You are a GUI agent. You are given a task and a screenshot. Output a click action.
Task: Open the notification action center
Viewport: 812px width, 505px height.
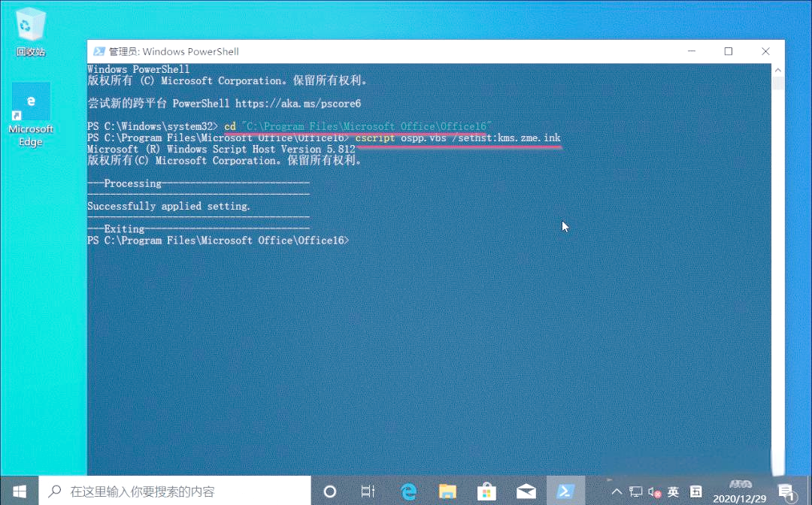click(786, 491)
